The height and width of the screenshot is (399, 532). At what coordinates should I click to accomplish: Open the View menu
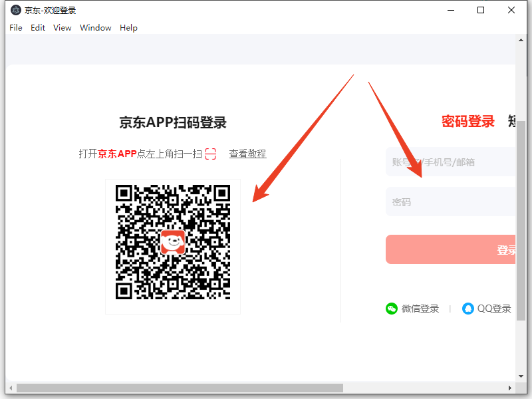tap(62, 28)
